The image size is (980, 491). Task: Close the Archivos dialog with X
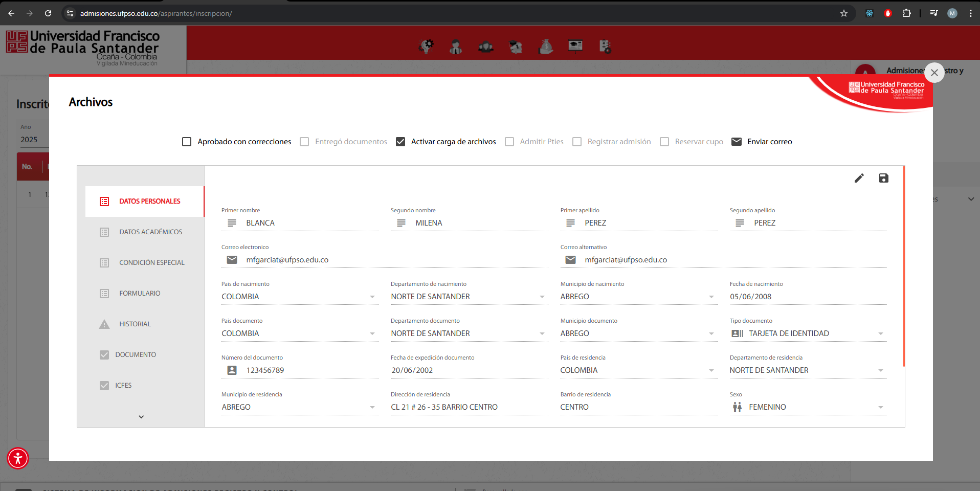coord(934,73)
